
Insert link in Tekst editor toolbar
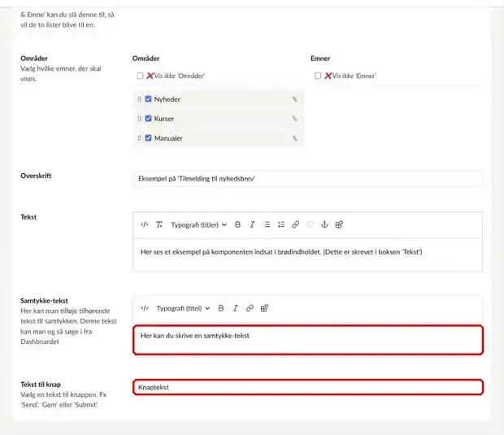(x=296, y=224)
